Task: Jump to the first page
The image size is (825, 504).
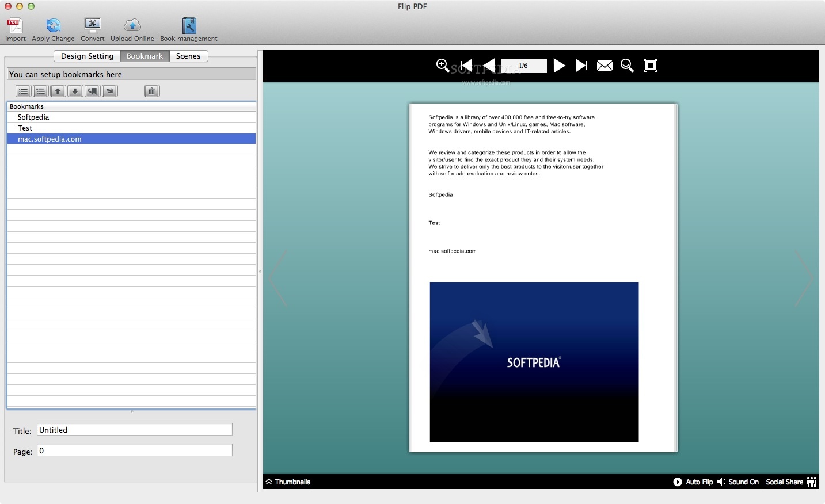Action: click(466, 66)
